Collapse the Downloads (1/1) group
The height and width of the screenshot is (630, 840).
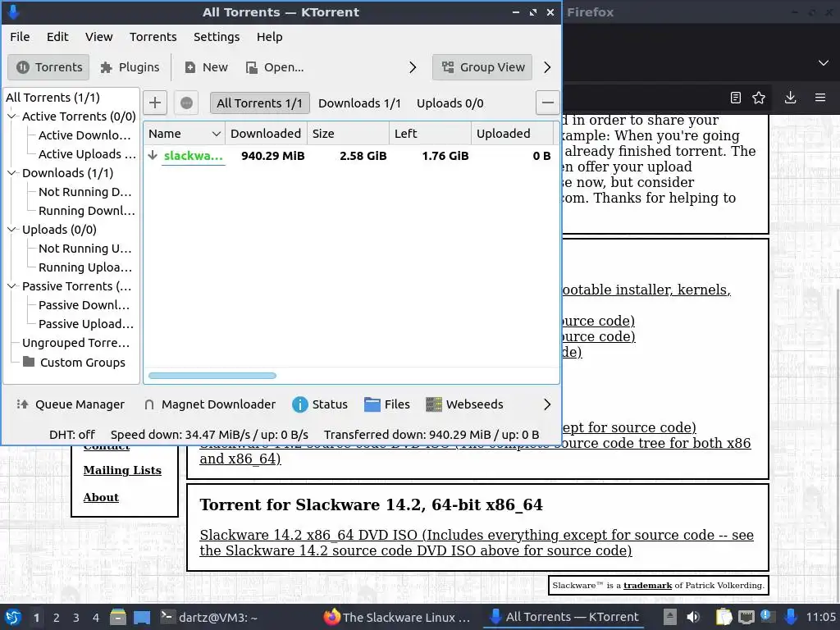click(x=11, y=172)
